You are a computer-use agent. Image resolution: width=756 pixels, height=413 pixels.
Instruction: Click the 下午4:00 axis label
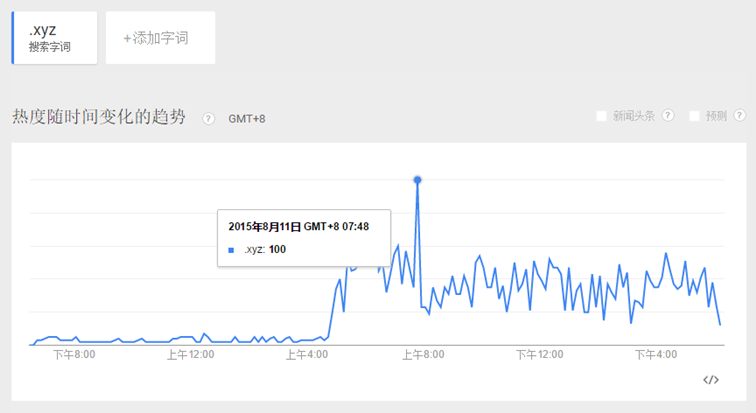(x=656, y=354)
